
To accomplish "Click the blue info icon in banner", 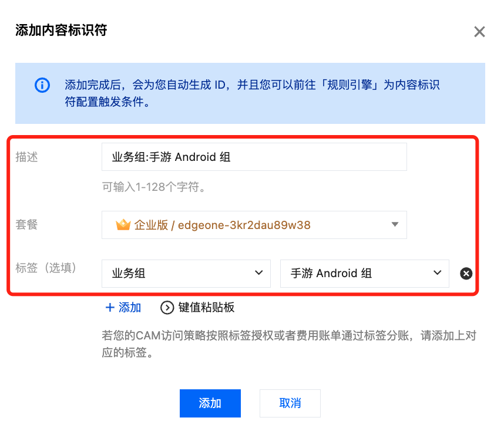I will [x=42, y=85].
